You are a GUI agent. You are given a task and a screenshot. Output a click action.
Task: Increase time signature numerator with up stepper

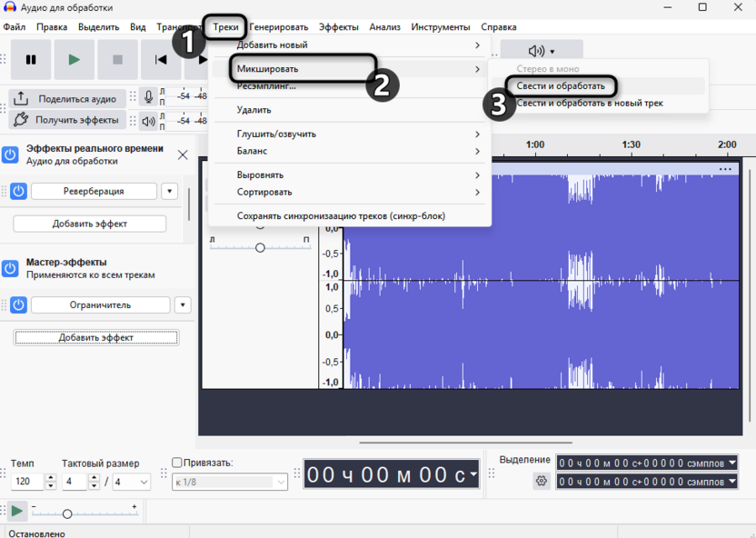[x=94, y=478]
